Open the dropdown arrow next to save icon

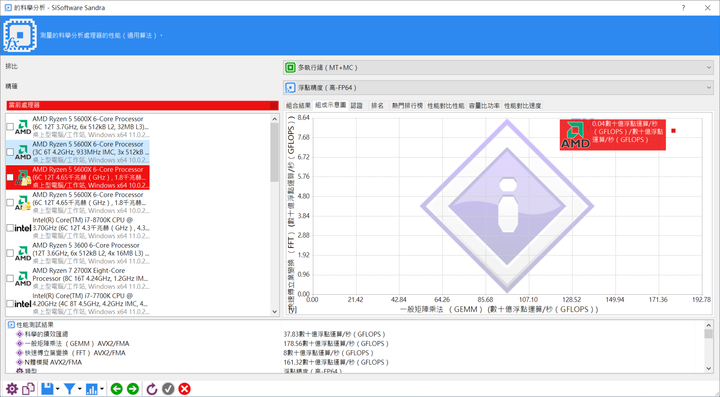pos(57,389)
